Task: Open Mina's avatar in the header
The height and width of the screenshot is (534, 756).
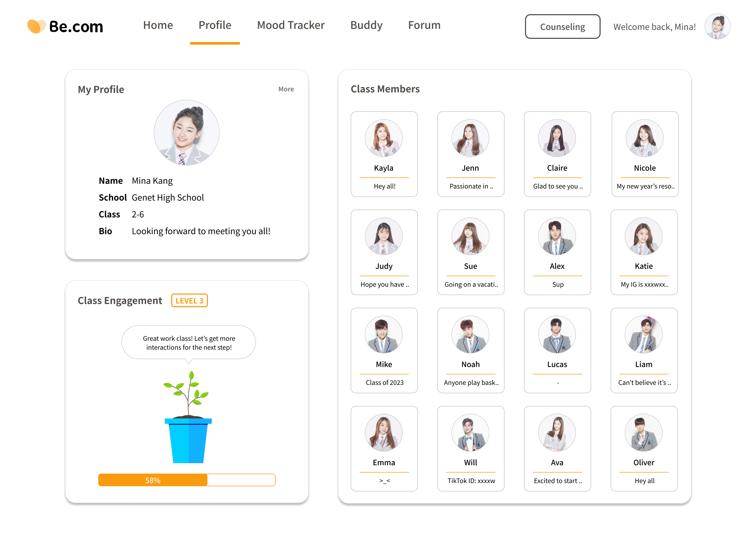Action: coord(717,26)
